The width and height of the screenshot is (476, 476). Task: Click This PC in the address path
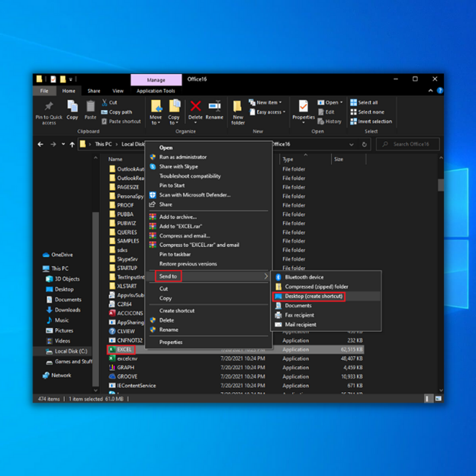tap(103, 144)
